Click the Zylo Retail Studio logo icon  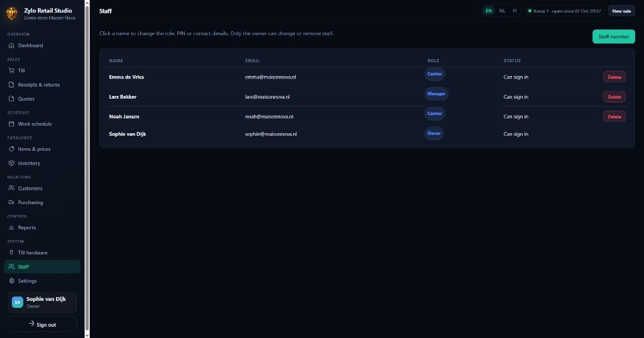pos(12,13)
